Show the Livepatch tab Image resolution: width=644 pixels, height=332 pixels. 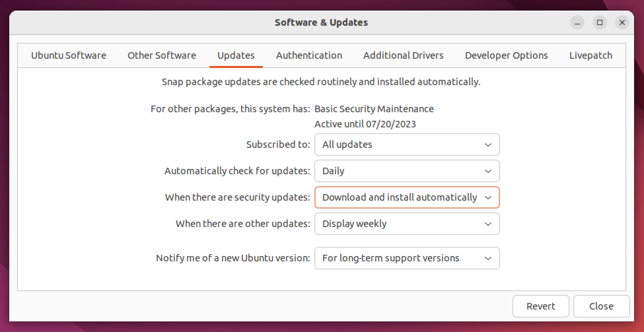[590, 55]
